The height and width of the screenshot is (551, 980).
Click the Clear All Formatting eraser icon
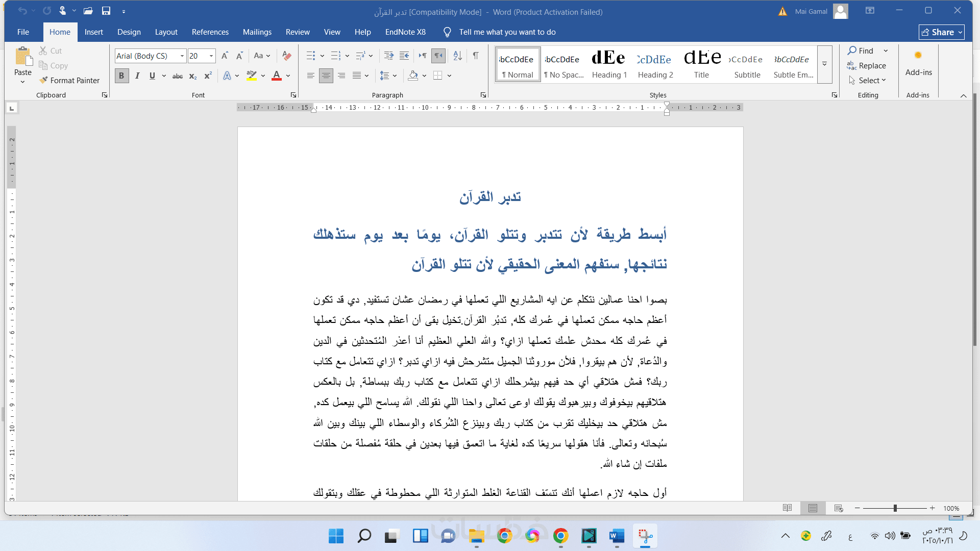[x=287, y=56]
